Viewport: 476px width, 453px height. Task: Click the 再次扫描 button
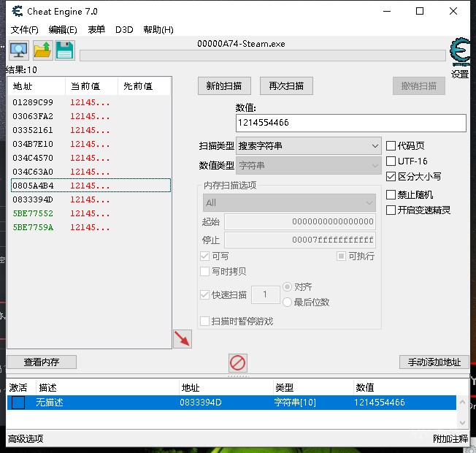286,86
